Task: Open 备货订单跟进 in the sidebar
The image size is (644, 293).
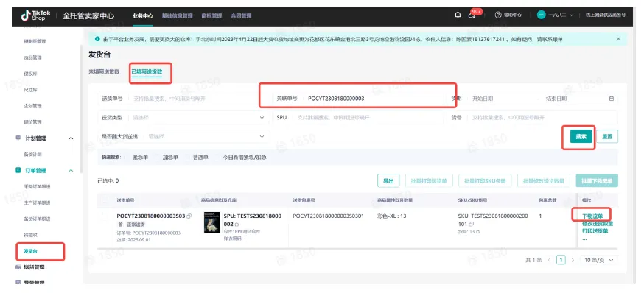Action: 37,219
